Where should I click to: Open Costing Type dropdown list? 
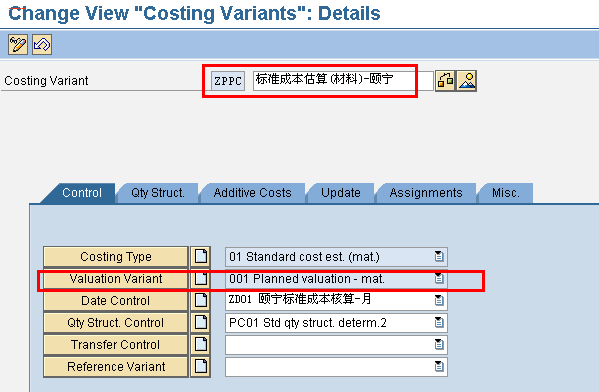pyautogui.click(x=439, y=256)
